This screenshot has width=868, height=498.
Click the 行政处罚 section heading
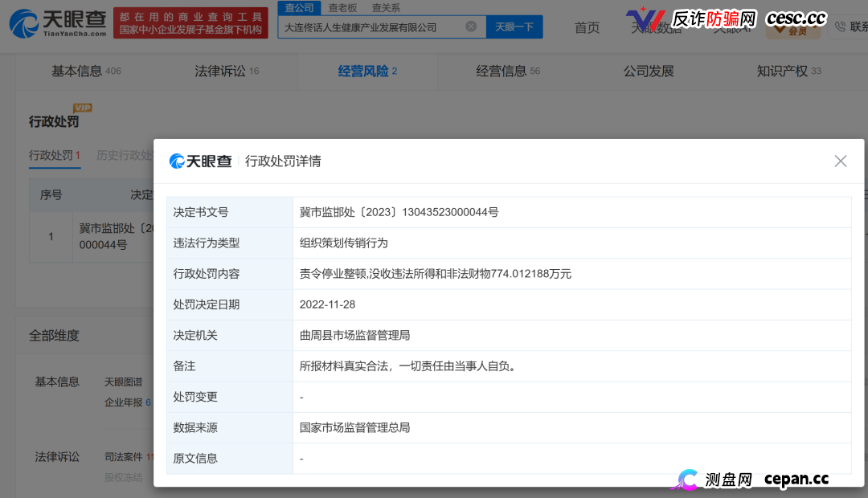pyautogui.click(x=54, y=121)
